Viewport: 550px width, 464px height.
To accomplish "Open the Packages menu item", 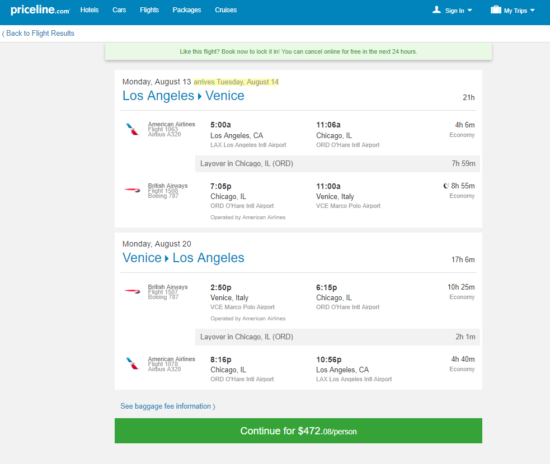I will tap(187, 10).
